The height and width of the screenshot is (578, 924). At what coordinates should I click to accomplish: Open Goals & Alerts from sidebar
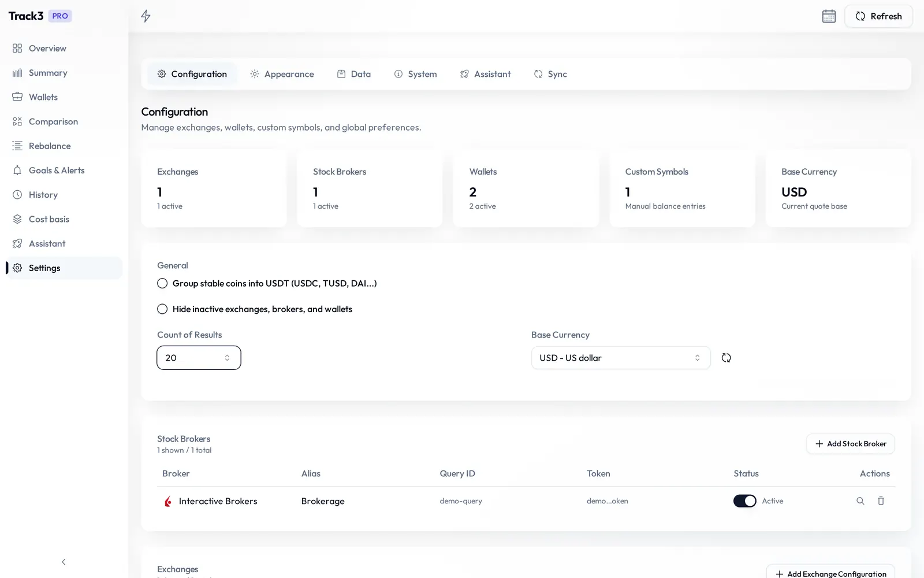click(x=64, y=171)
